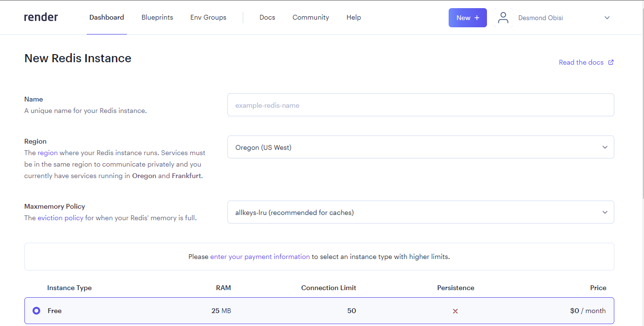Image resolution: width=644 pixels, height=326 pixels.
Task: Go to the Dashboard tab
Action: coord(107,17)
